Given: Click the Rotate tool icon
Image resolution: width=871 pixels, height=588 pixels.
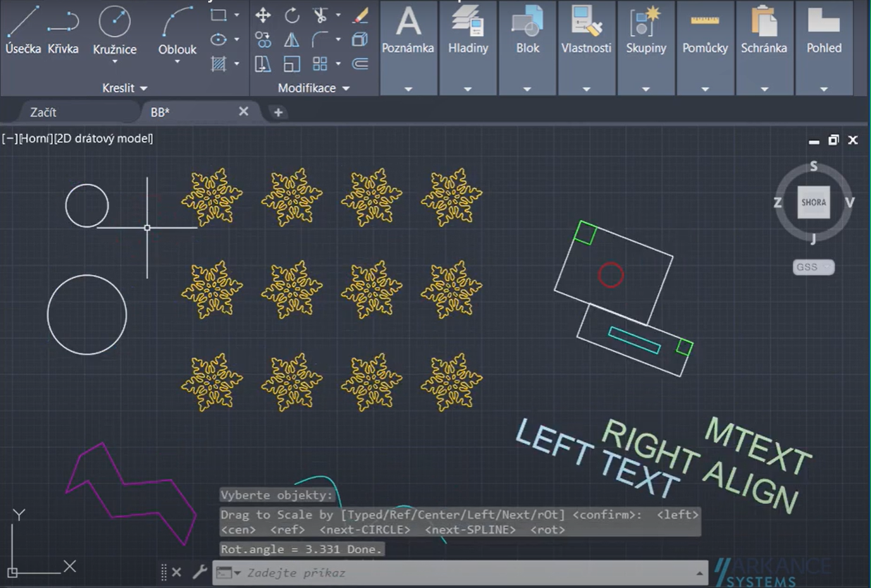Looking at the screenshot, I should (x=292, y=15).
